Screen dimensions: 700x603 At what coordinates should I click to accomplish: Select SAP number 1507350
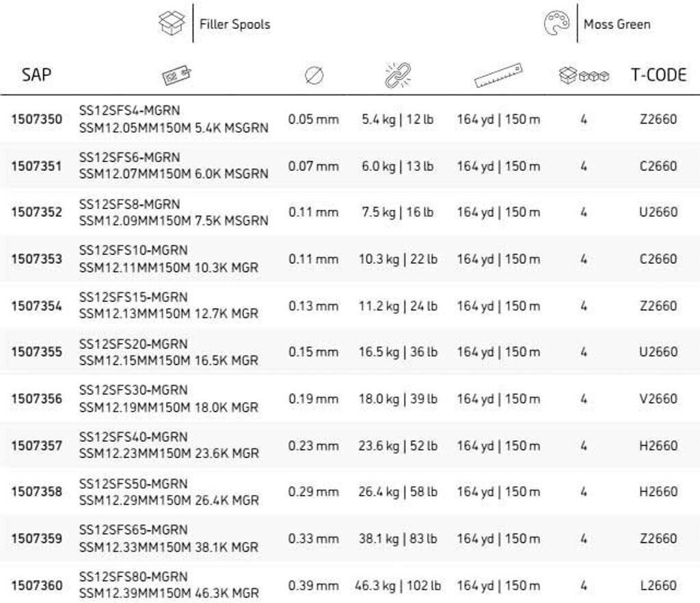click(36, 120)
